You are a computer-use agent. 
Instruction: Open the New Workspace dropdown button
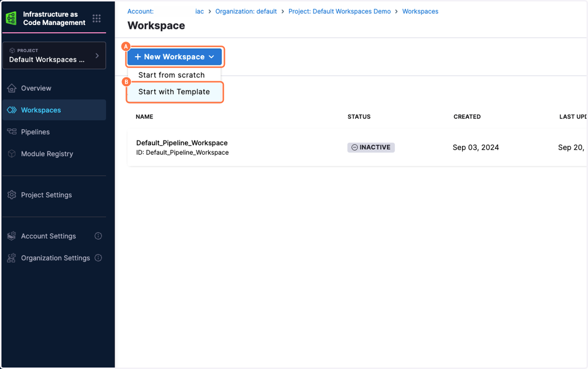tap(174, 57)
